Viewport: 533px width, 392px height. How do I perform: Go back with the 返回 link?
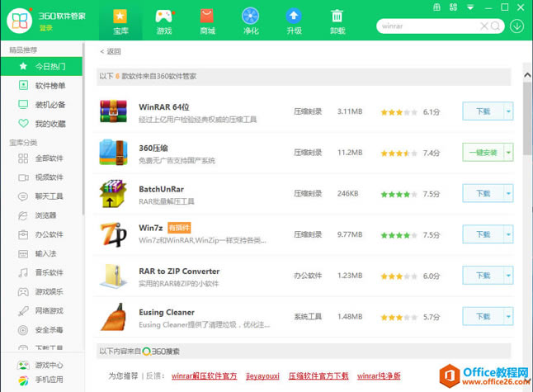(x=111, y=51)
